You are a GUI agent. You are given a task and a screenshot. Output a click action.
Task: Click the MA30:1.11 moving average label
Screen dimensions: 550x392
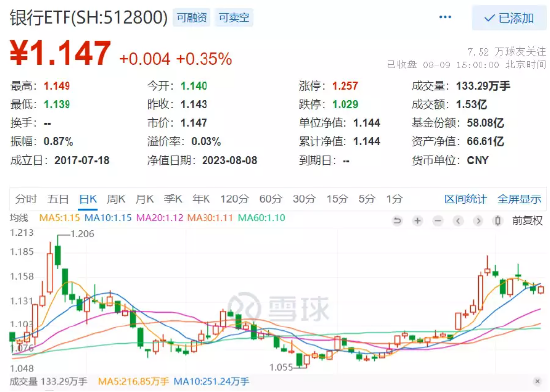[x=210, y=218]
